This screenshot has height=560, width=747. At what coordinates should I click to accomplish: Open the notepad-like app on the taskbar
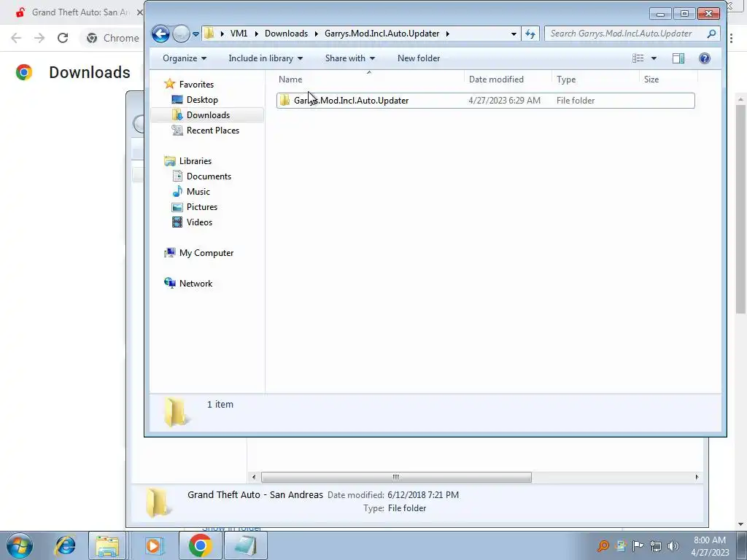tap(245, 545)
